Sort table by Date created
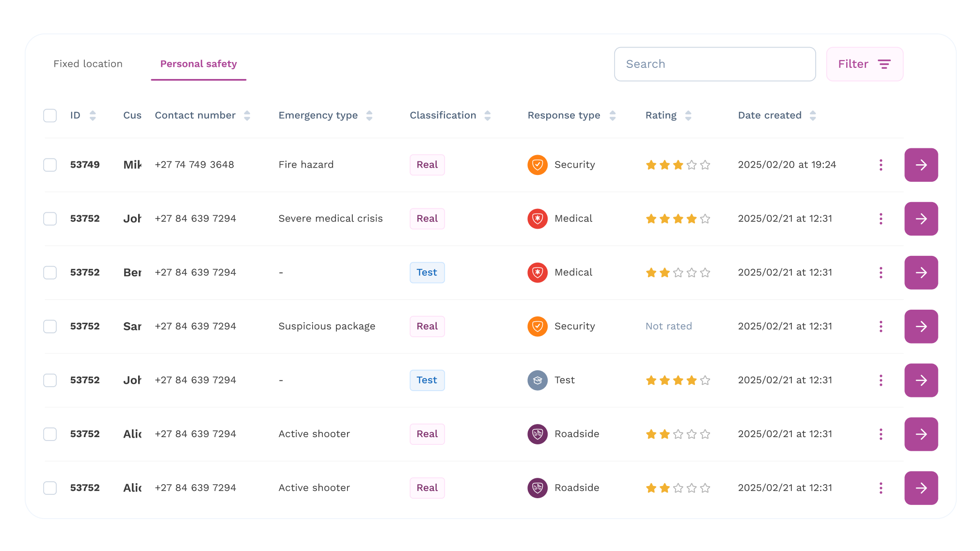This screenshot has width=980, height=551. click(x=813, y=116)
